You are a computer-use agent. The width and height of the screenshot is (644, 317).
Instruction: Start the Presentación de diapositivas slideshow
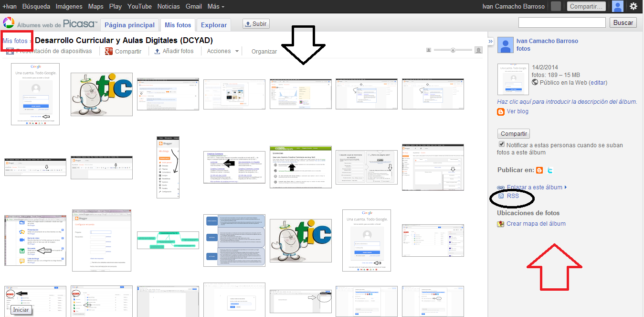(x=53, y=51)
